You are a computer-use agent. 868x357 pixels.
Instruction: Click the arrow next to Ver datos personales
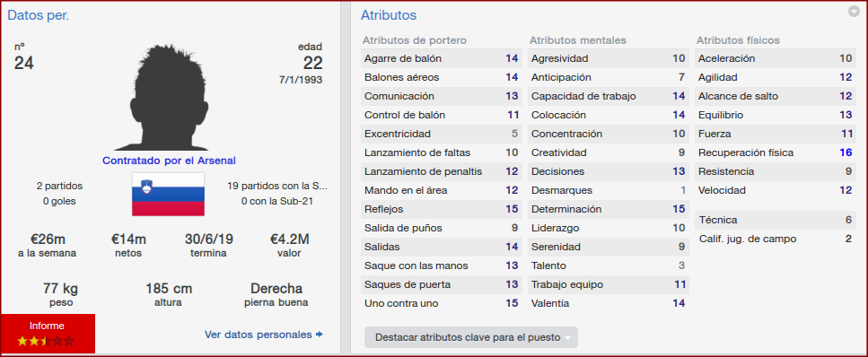tap(320, 335)
